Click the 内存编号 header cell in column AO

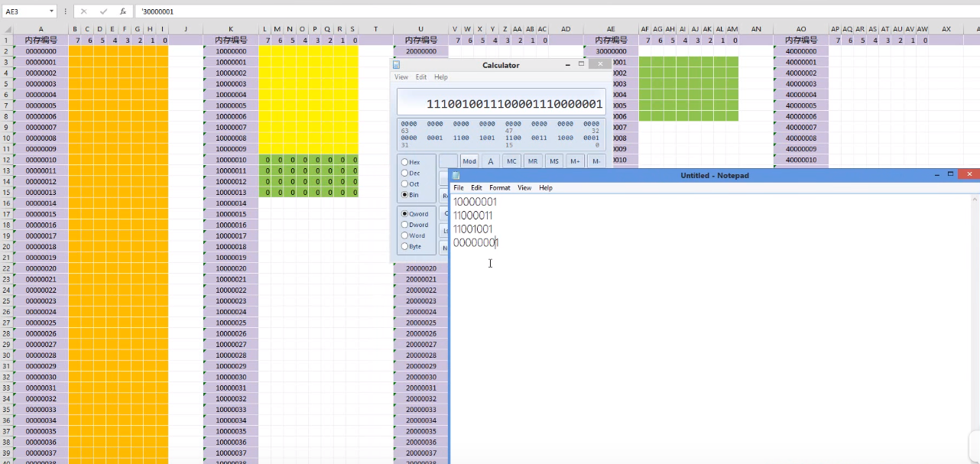[x=801, y=41]
